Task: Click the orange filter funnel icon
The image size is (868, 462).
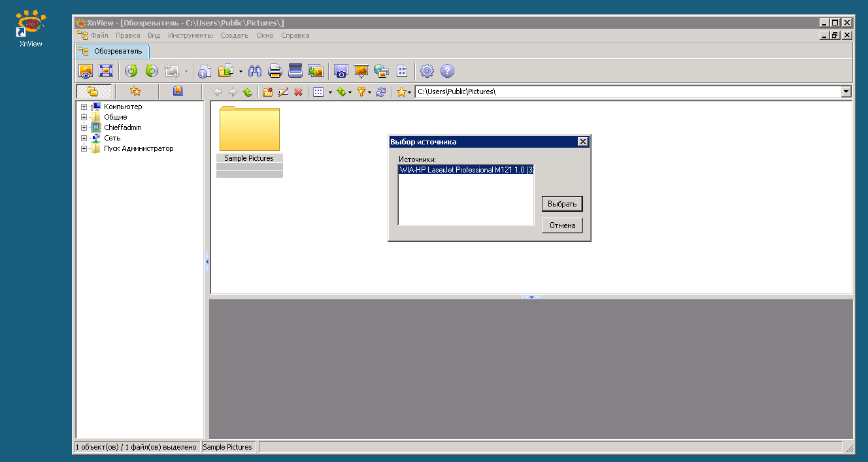Action: point(361,92)
